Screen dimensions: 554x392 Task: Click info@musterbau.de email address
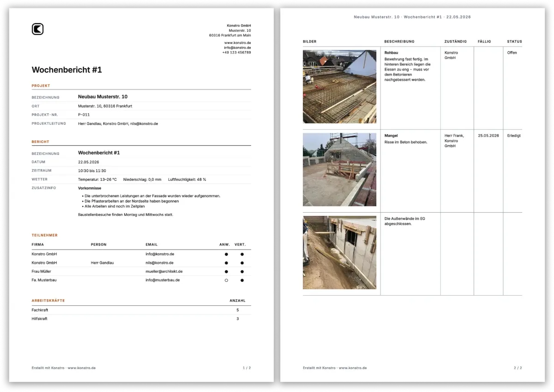pyautogui.click(x=163, y=280)
